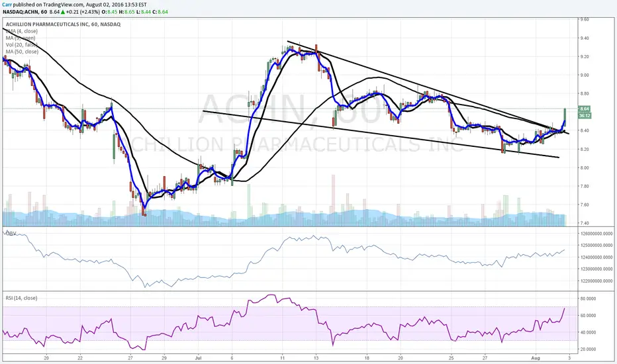Click 9.20 on the price axis
This screenshot has height=364, width=617.
click(584, 57)
